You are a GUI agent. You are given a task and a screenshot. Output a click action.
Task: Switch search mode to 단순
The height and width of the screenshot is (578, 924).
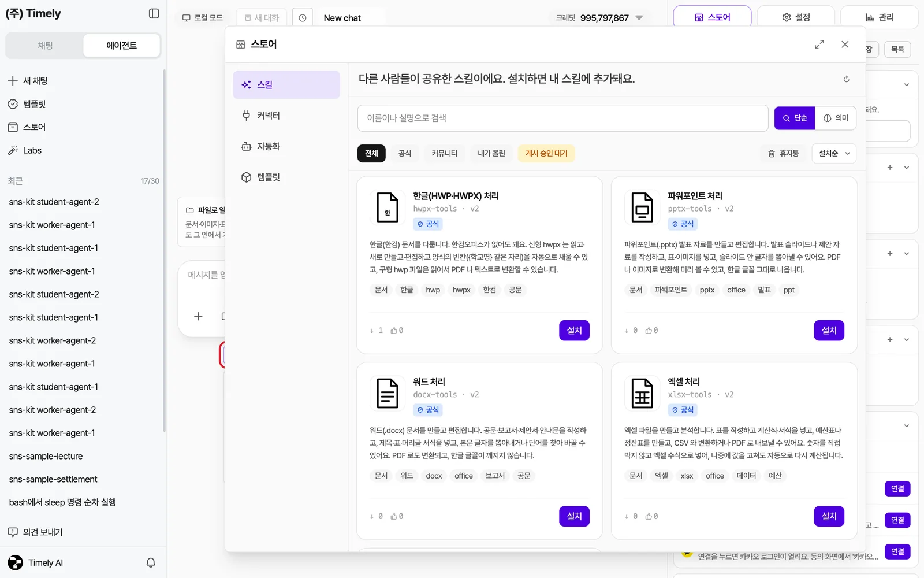click(x=795, y=118)
